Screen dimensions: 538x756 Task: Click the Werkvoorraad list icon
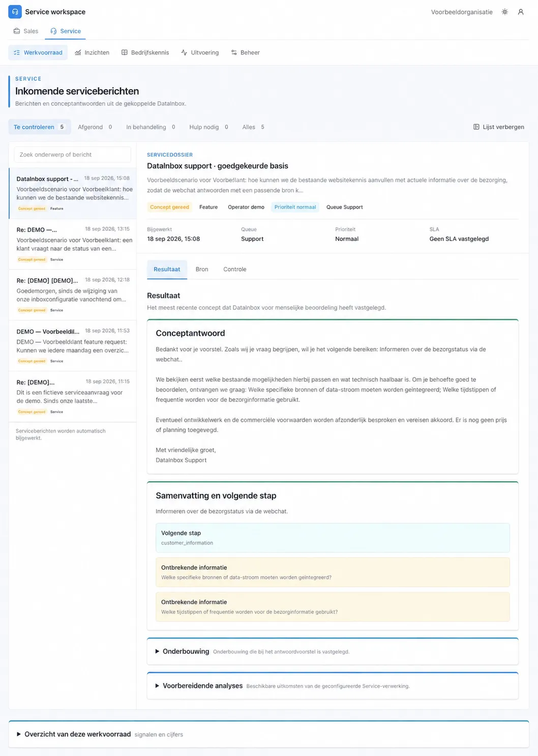click(x=17, y=52)
